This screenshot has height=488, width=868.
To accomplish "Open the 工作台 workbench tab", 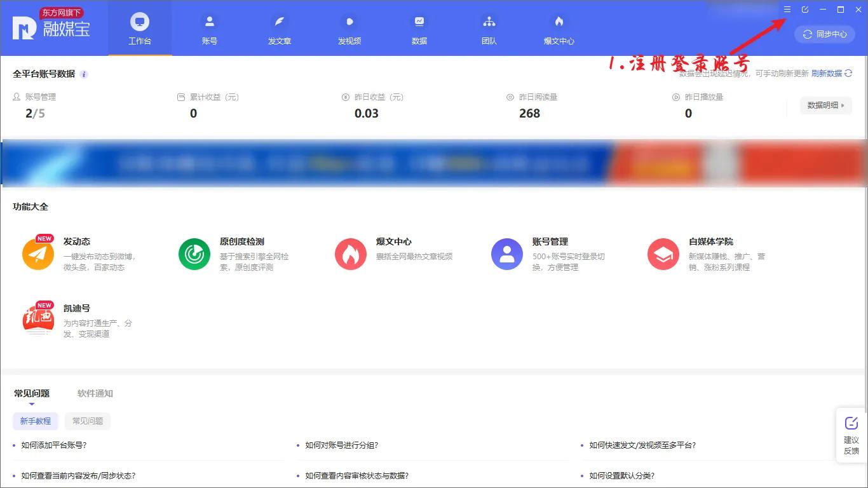I will [140, 29].
